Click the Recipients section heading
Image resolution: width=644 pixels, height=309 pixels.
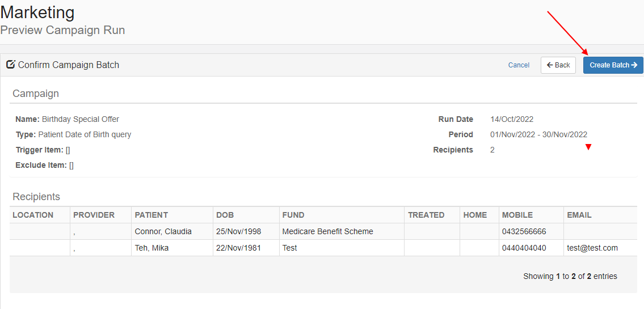click(36, 197)
